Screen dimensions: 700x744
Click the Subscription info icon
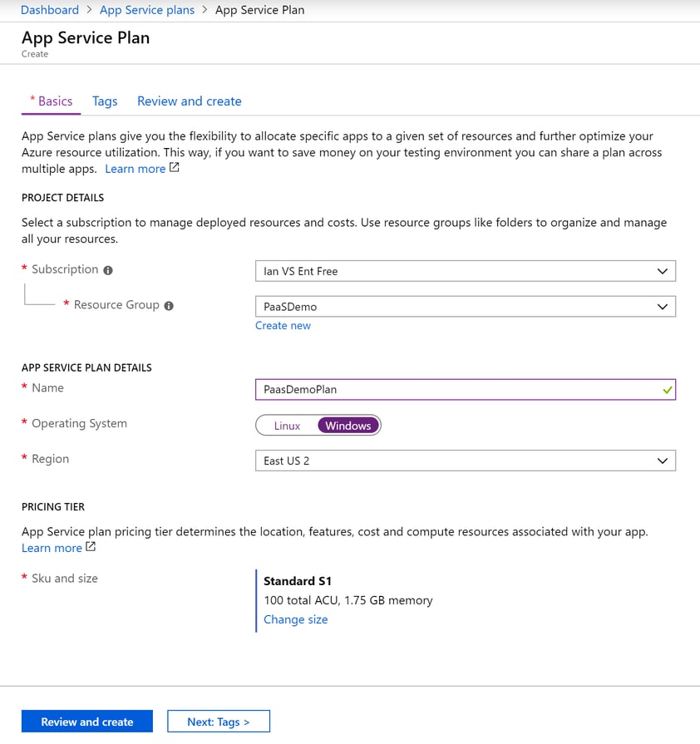tap(108, 270)
